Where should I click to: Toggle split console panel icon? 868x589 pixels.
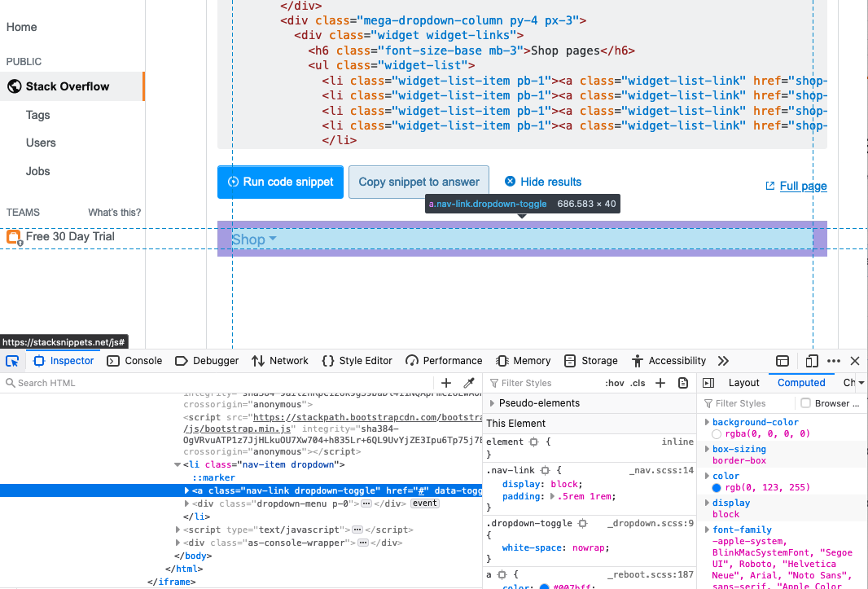tap(783, 361)
